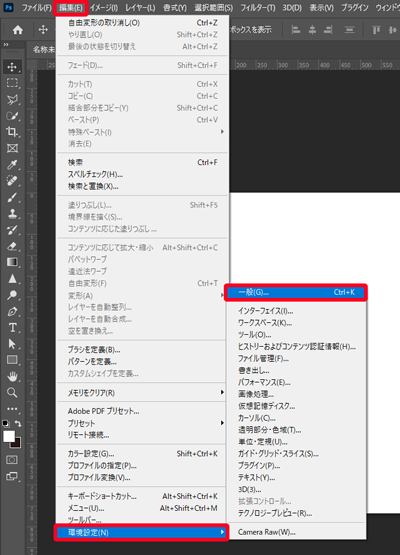
Task: Choose 自由変形の取り消し(O) entry
Action: tap(142, 23)
